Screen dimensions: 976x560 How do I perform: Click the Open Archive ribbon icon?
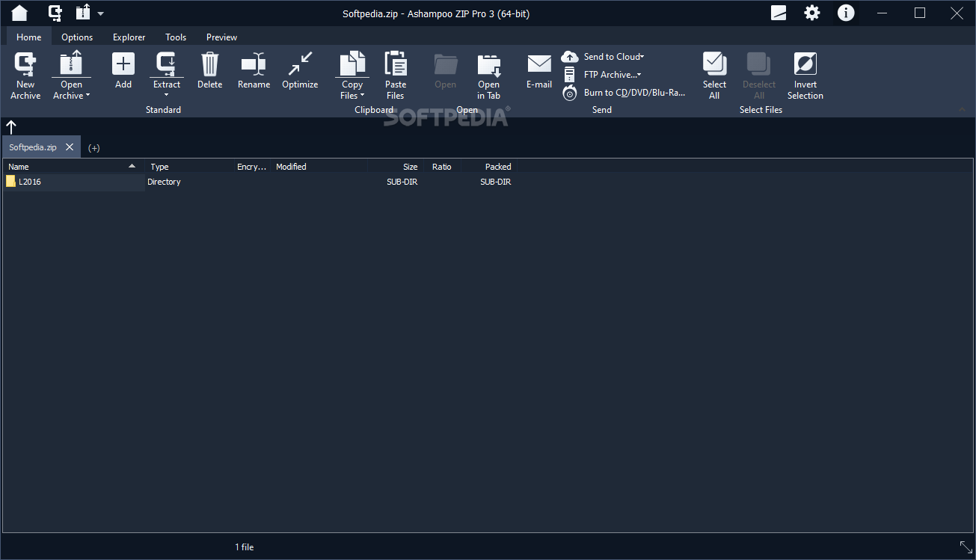(x=71, y=63)
